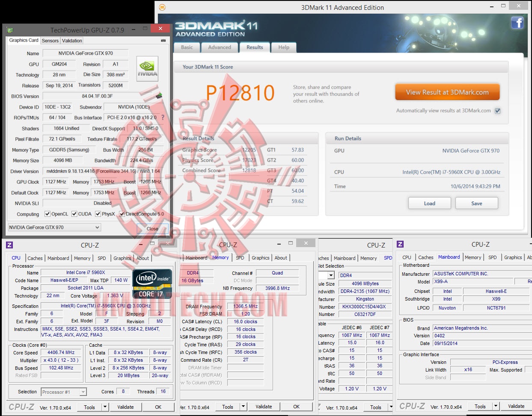This screenshot has width=532, height=416.
Task: Click the Tools button in the CPU-Z CPU window
Action: coord(89,407)
